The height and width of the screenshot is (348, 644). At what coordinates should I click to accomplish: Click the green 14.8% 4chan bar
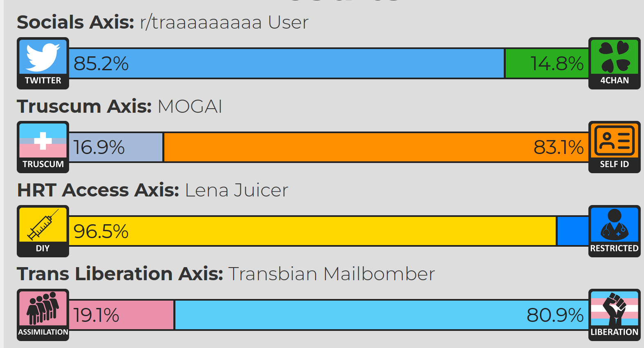pos(547,63)
